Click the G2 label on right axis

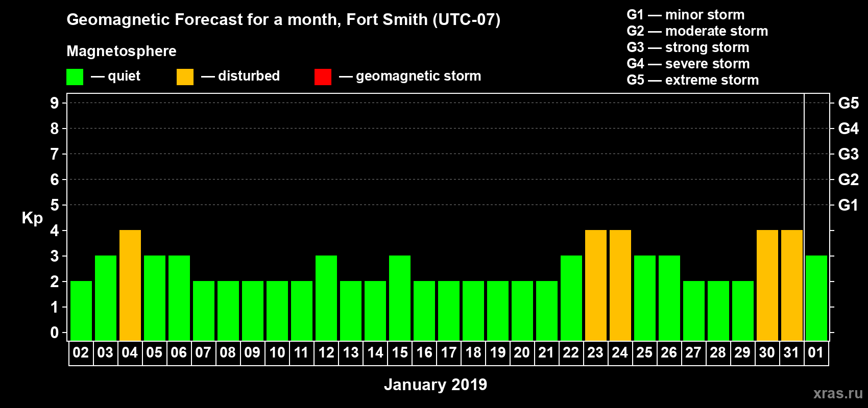click(x=848, y=180)
